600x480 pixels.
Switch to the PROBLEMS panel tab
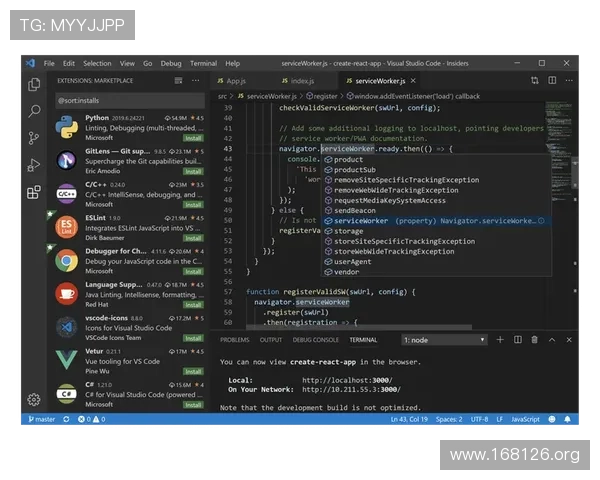(235, 340)
